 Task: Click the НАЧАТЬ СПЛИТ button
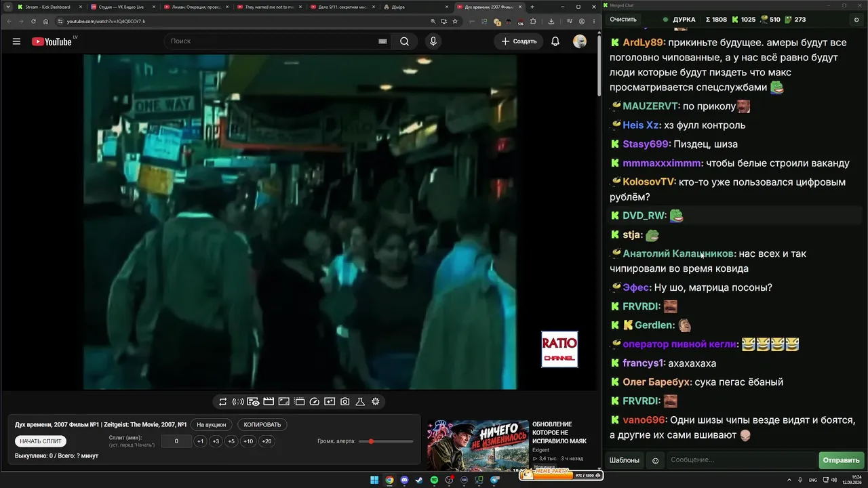[x=41, y=441]
